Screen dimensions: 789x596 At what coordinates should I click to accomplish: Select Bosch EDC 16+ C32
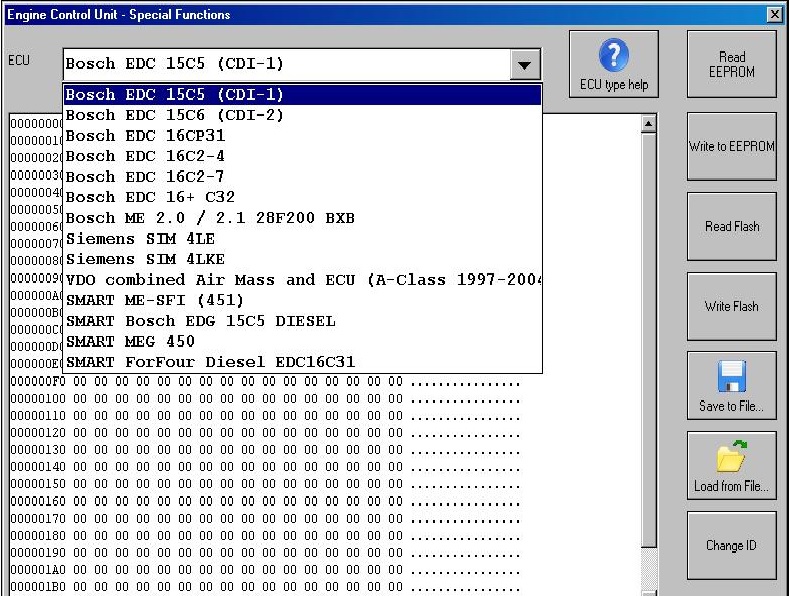(302, 197)
